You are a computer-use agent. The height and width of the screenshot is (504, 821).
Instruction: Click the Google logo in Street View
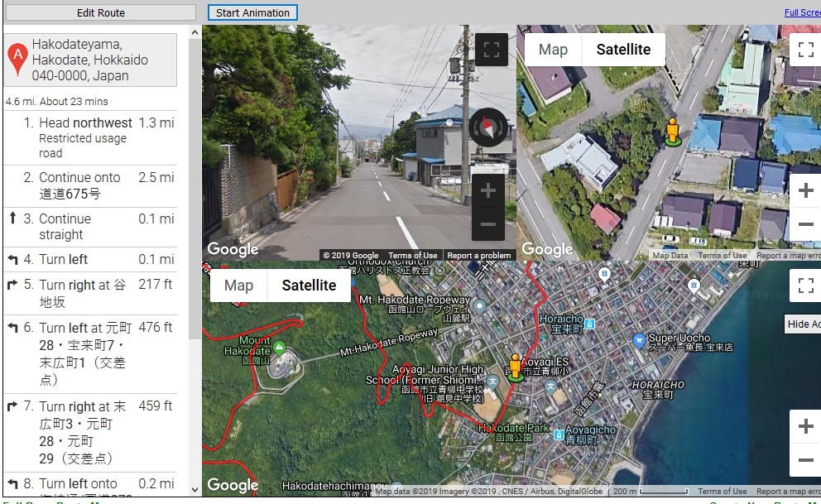click(233, 249)
